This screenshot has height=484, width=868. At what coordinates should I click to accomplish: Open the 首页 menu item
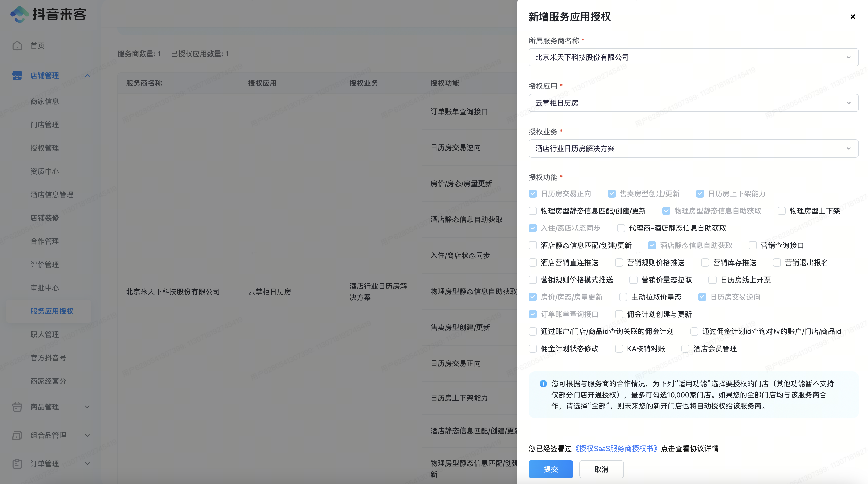coord(37,46)
